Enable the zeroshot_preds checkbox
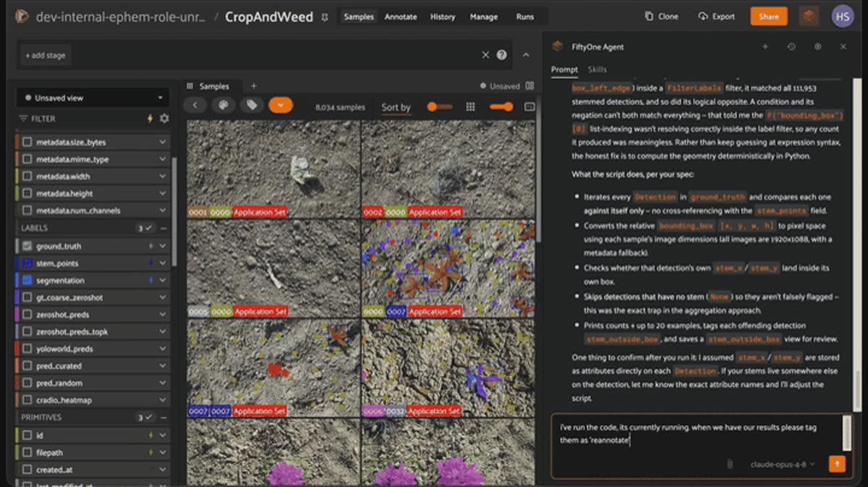The width and height of the screenshot is (868, 487). [x=27, y=315]
